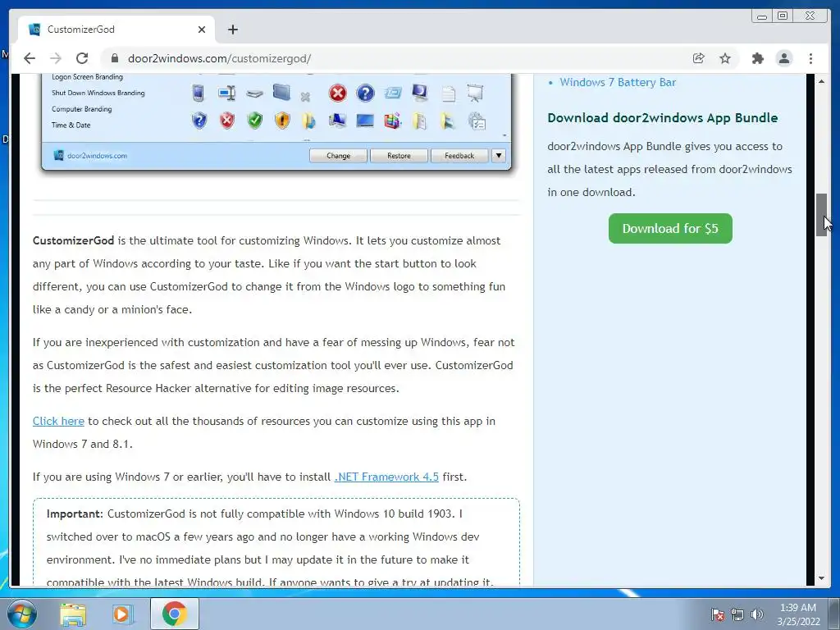Close the CustomizerGod tab
This screenshot has height=630, width=840.
point(202,30)
